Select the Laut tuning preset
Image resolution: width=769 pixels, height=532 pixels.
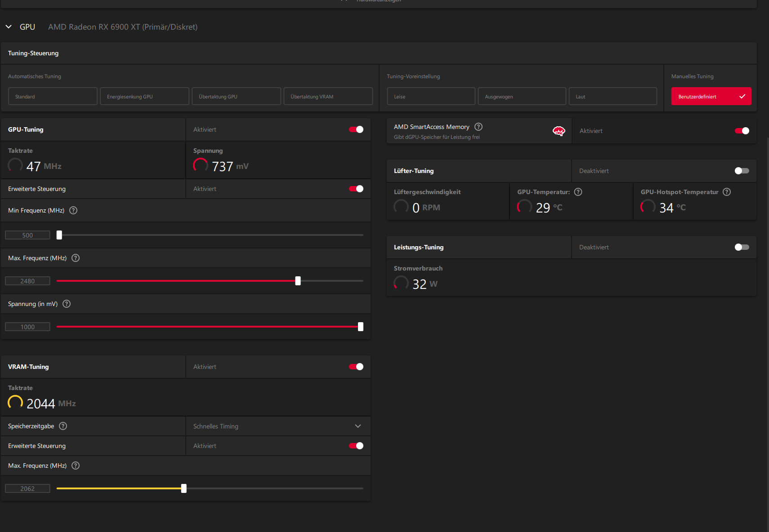613,96
